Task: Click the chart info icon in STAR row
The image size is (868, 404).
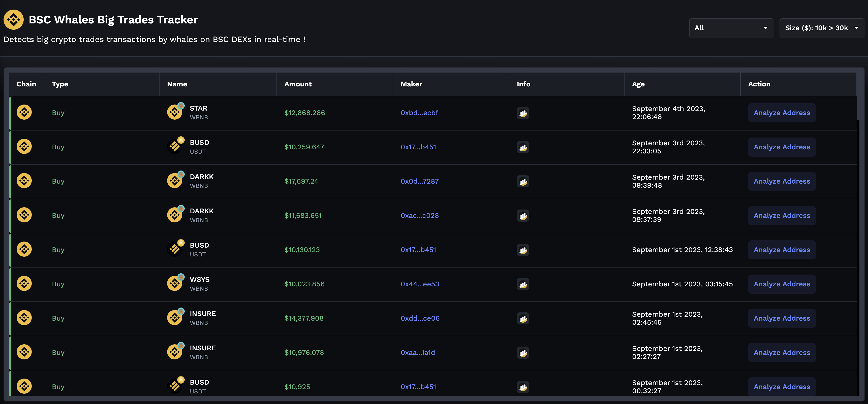Action: (x=523, y=113)
